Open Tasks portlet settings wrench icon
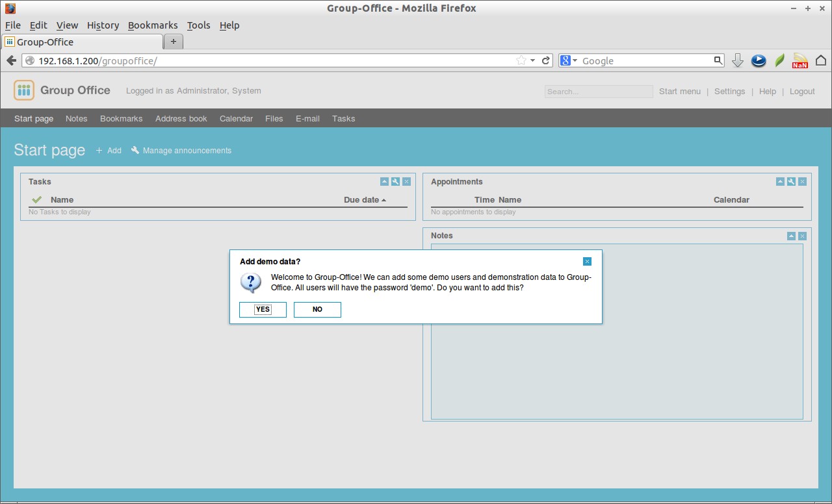 pyautogui.click(x=395, y=182)
